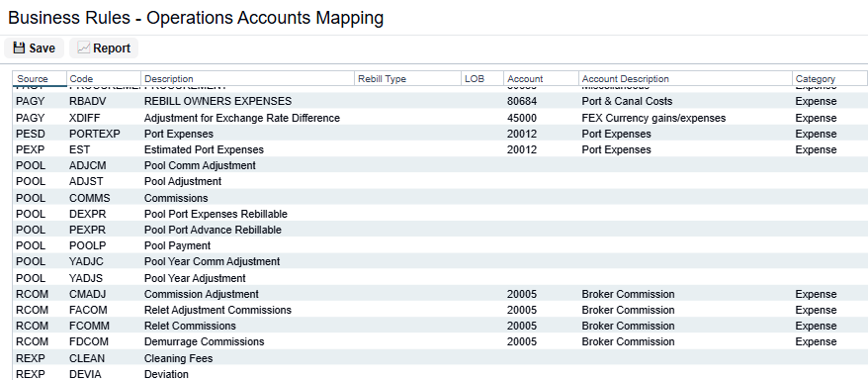Click the floppy disk Save icon

tap(20, 48)
